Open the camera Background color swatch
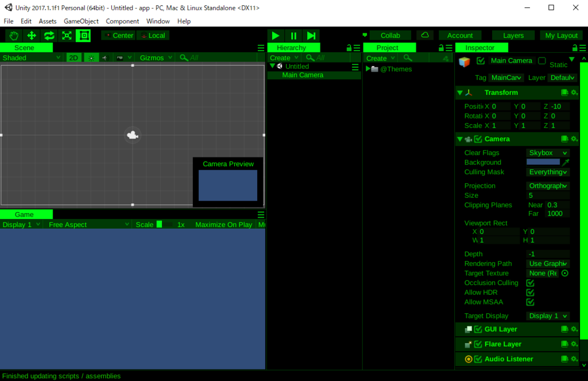 543,162
